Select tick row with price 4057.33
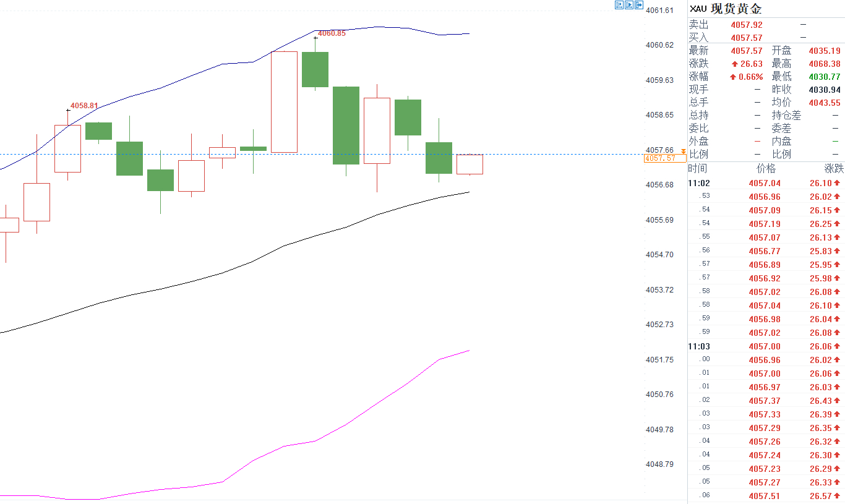The height and width of the screenshot is (504, 845). 766,414
